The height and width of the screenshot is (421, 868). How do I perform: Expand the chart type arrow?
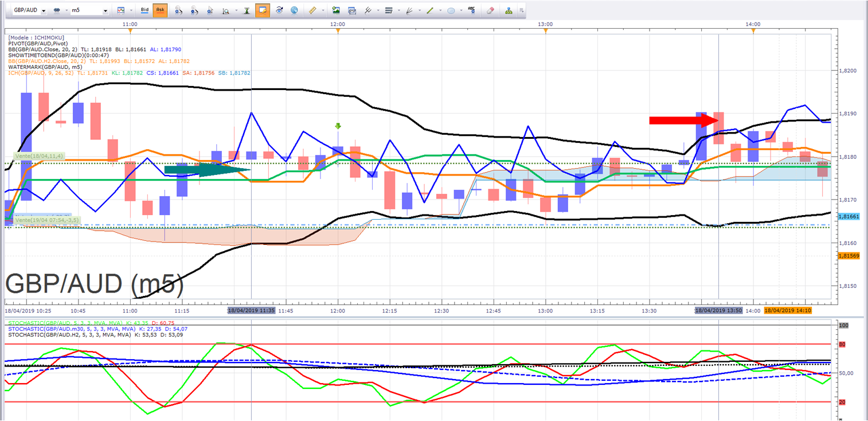(130, 11)
